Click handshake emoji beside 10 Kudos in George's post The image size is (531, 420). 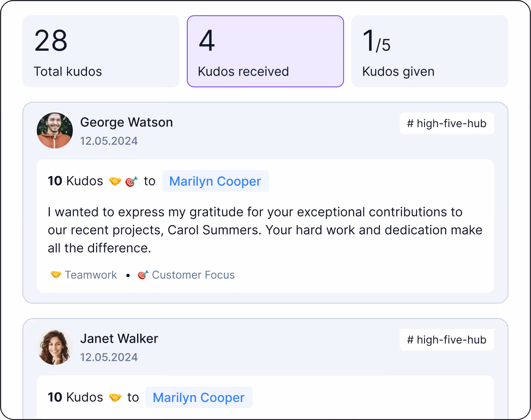115,181
